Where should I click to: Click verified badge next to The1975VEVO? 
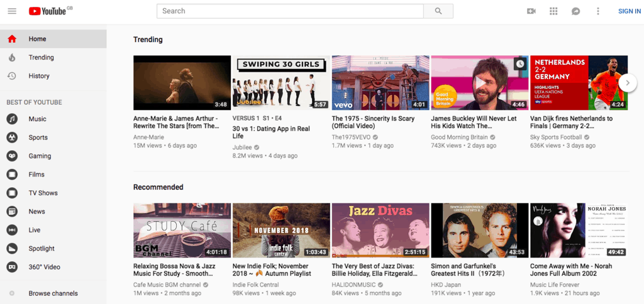pyautogui.click(x=375, y=137)
